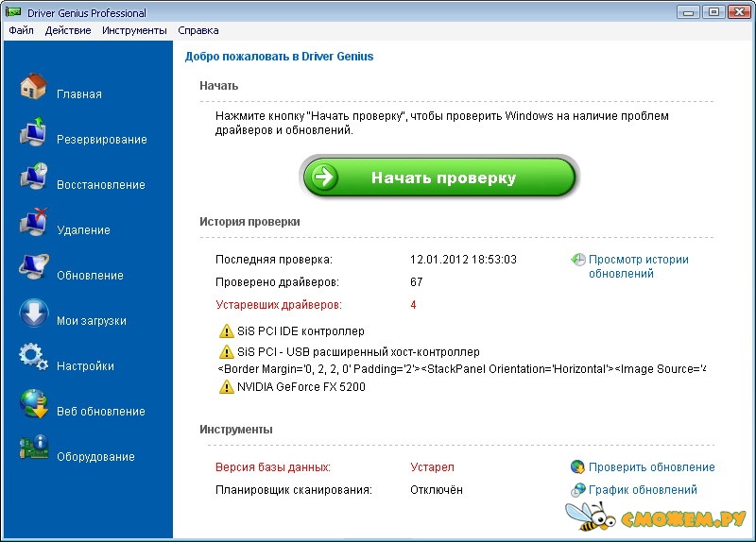This screenshot has height=542, width=756.
Task: Open the Действие menu
Action: click(x=68, y=30)
